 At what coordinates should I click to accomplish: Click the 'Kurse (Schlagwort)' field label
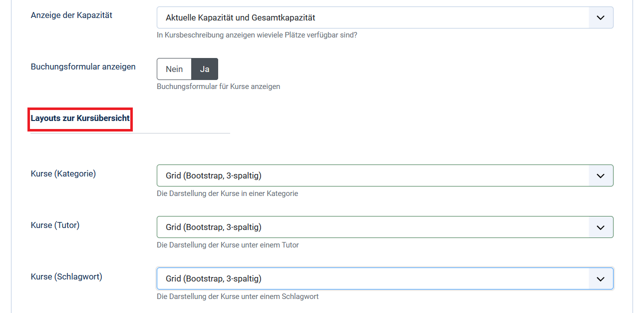66,276
